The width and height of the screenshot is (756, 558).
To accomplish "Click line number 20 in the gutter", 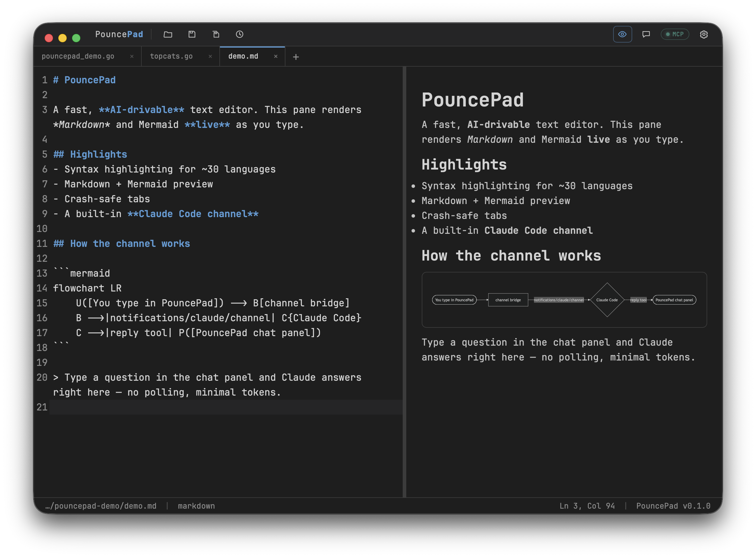I will [42, 377].
